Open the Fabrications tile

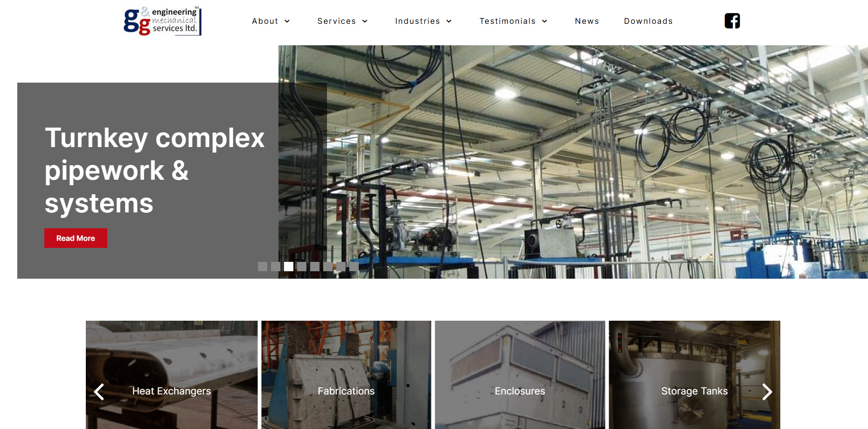pyautogui.click(x=346, y=375)
